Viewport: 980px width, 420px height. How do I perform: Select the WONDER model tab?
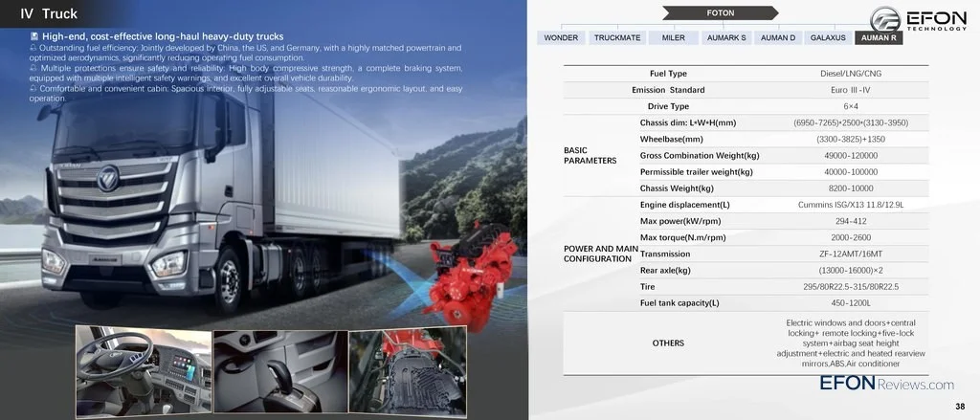(561, 37)
